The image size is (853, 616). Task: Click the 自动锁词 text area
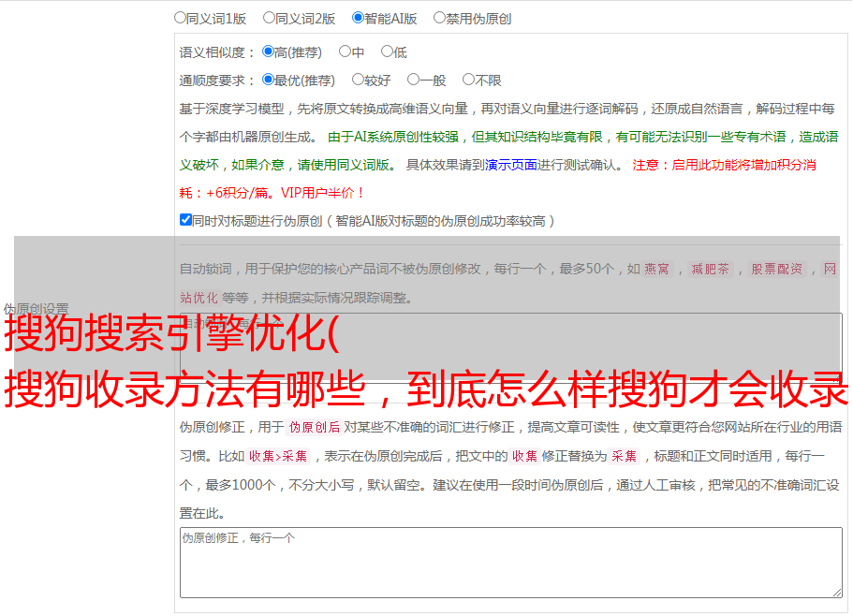511,347
